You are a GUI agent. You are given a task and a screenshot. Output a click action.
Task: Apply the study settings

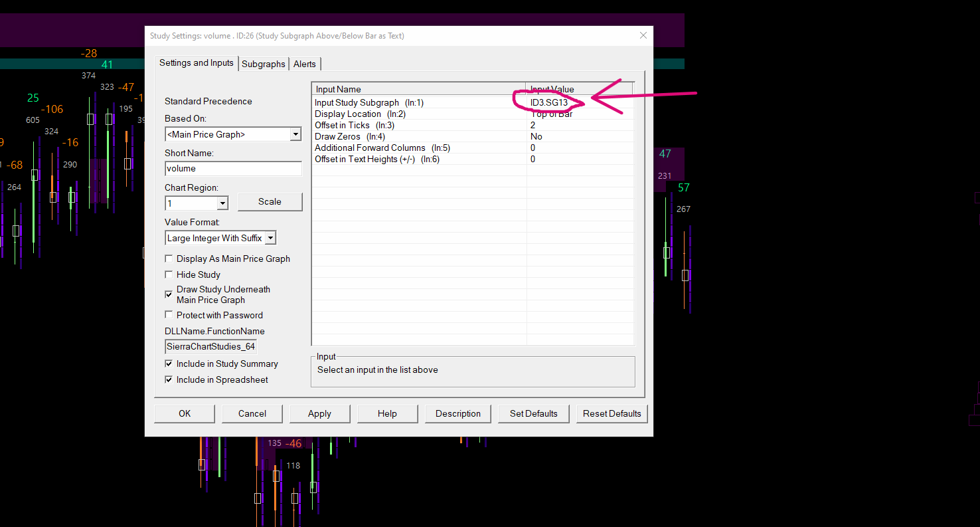[x=319, y=413]
